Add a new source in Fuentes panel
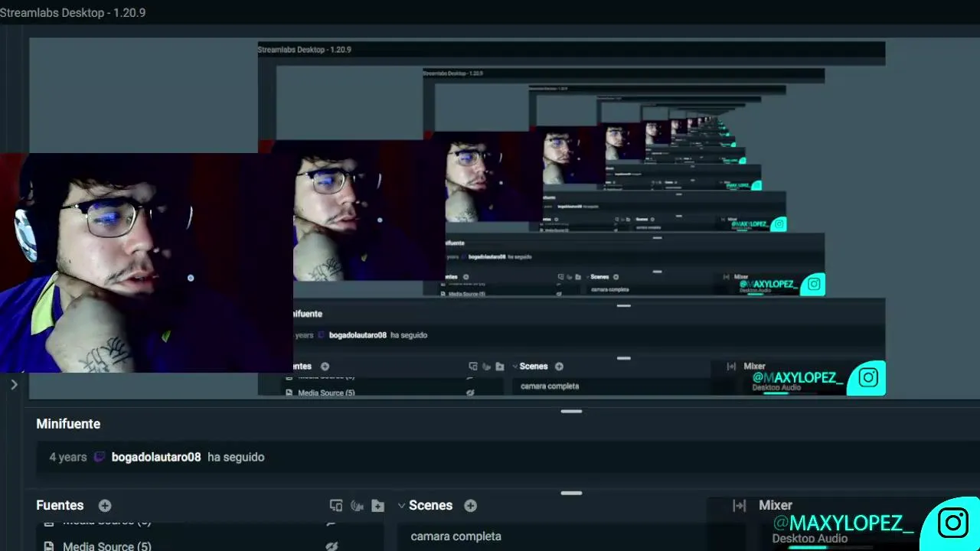The width and height of the screenshot is (980, 551). click(105, 506)
